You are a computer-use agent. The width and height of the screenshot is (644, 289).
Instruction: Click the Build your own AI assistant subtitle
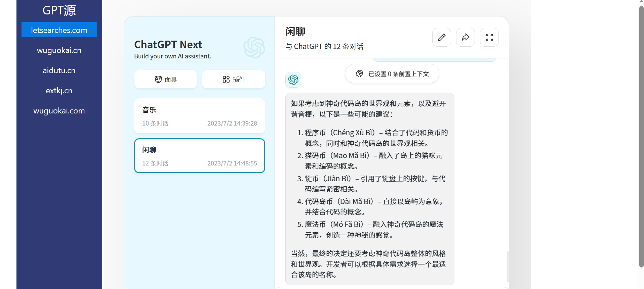pyautogui.click(x=173, y=56)
